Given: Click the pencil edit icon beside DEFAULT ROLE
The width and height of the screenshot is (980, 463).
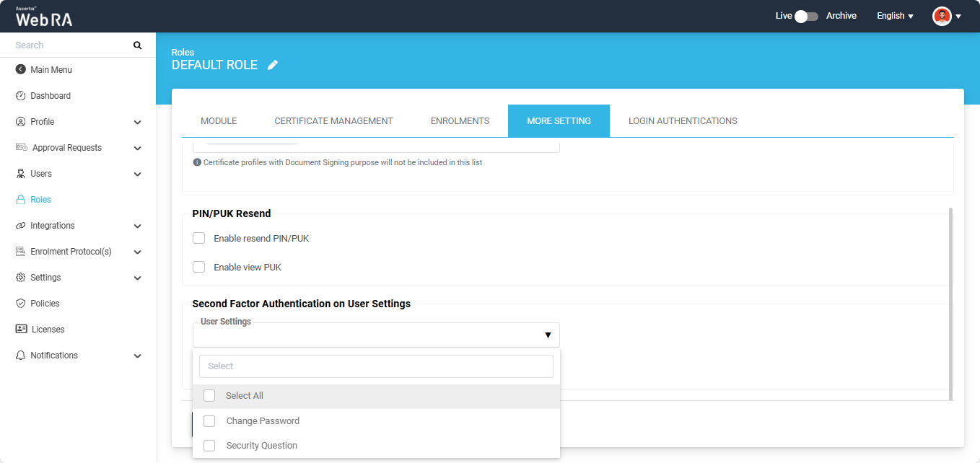Looking at the screenshot, I should pos(272,65).
